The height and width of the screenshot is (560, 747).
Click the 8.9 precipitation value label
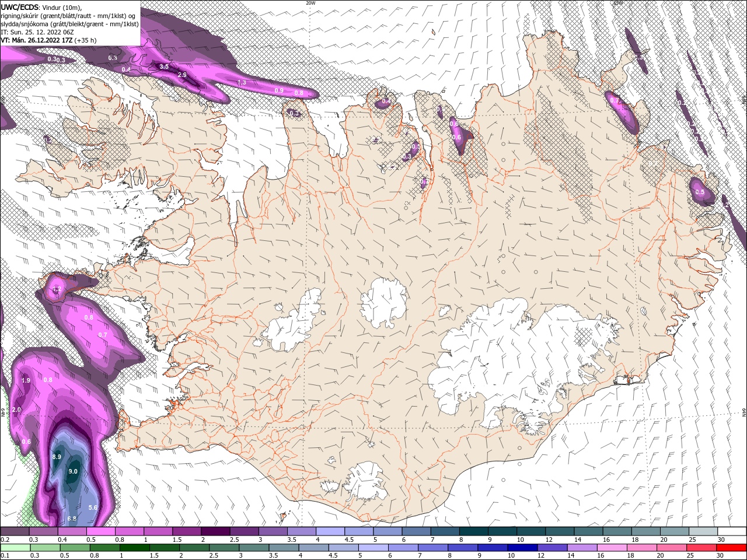(x=57, y=457)
